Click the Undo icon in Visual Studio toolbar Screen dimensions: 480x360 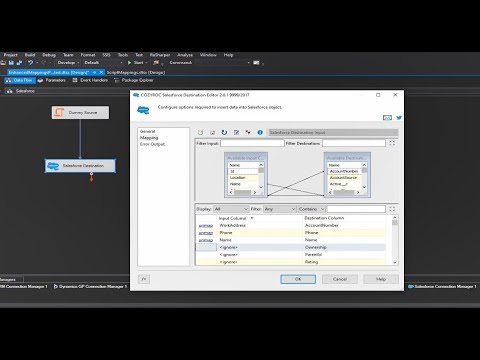(30, 62)
